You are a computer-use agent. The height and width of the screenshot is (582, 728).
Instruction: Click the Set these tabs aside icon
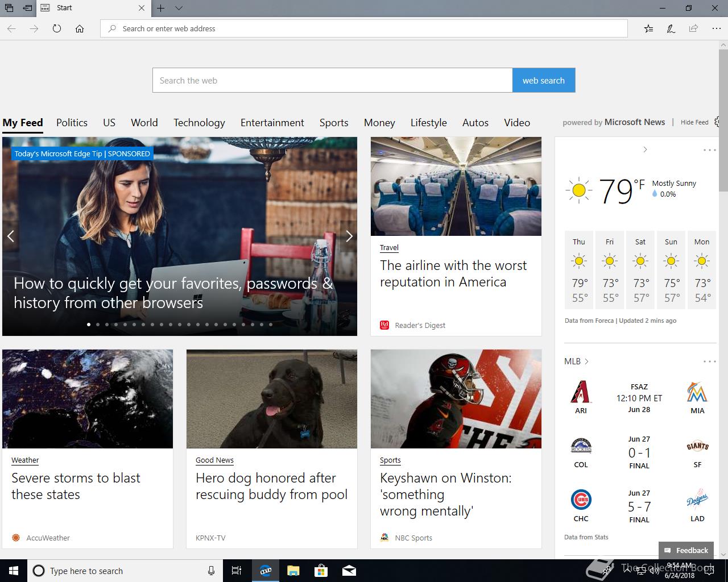[x=27, y=8]
